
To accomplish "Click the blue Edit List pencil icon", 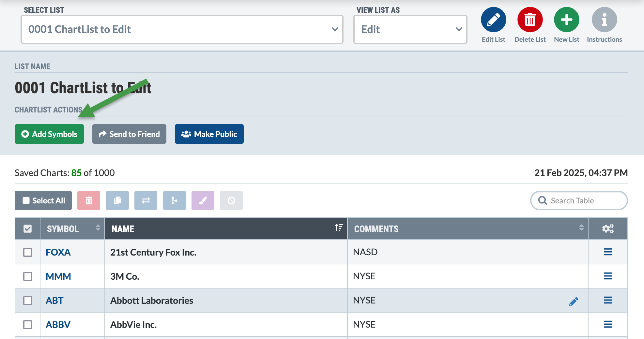I will click(x=493, y=20).
